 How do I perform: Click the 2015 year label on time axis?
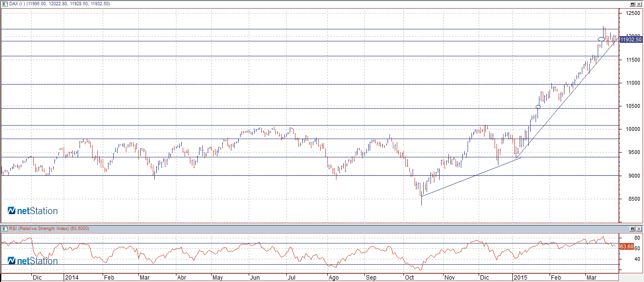(521, 278)
